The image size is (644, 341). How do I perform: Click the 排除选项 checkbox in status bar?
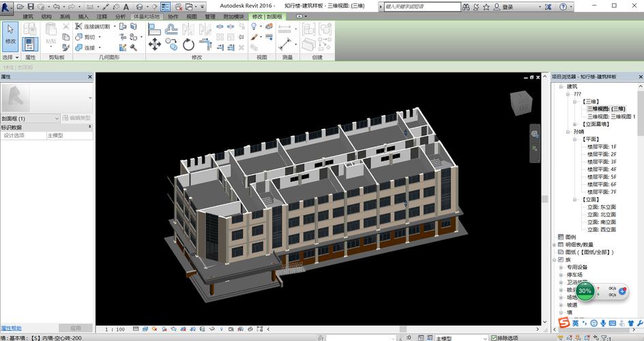click(493, 338)
